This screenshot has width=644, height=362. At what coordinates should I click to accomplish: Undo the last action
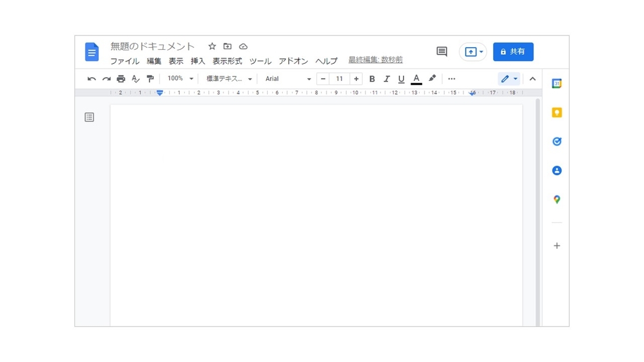(x=92, y=79)
